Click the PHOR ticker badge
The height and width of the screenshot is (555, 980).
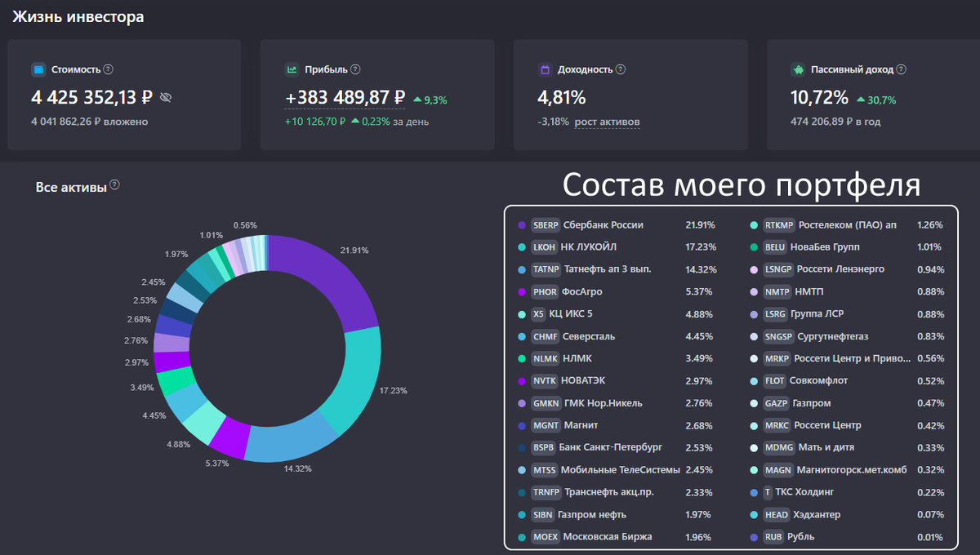pos(544,291)
